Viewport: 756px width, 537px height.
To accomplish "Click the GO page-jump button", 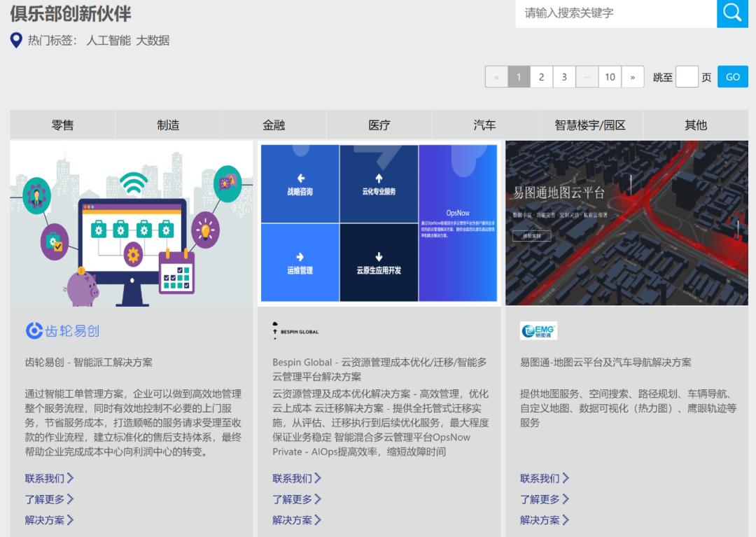I will pyautogui.click(x=732, y=76).
